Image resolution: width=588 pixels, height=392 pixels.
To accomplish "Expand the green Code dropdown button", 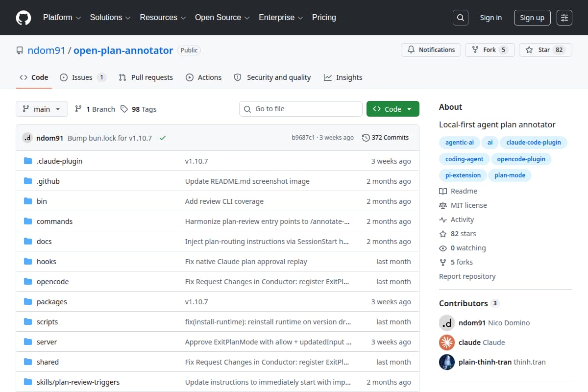I will [x=393, y=109].
